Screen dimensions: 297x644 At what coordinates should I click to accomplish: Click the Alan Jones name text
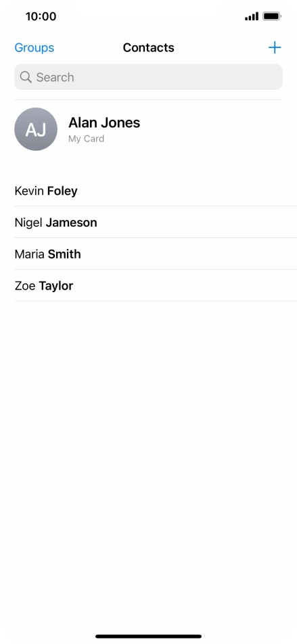pyautogui.click(x=104, y=122)
